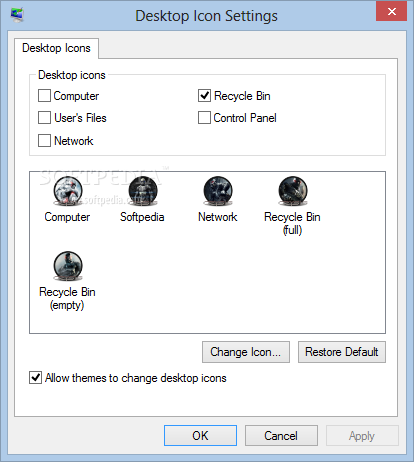Confirm with the OK button
Screen dimensions: 414x462
(200, 435)
